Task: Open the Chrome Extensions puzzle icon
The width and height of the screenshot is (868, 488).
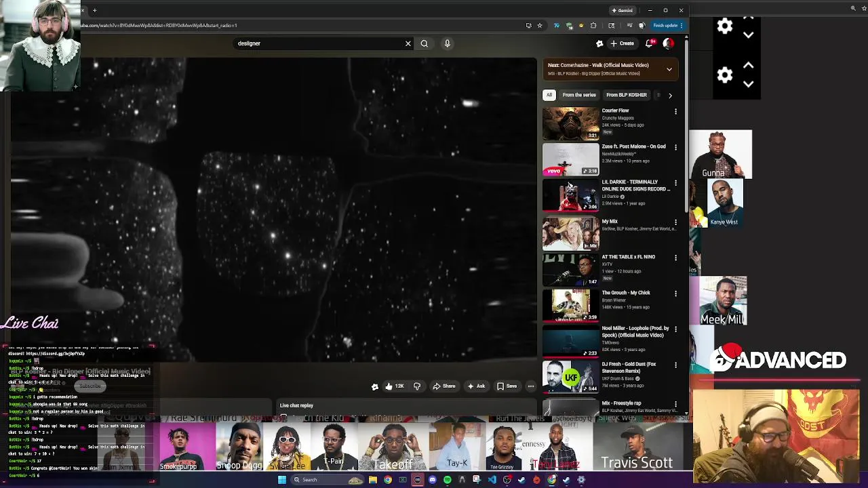Action: pyautogui.click(x=593, y=26)
